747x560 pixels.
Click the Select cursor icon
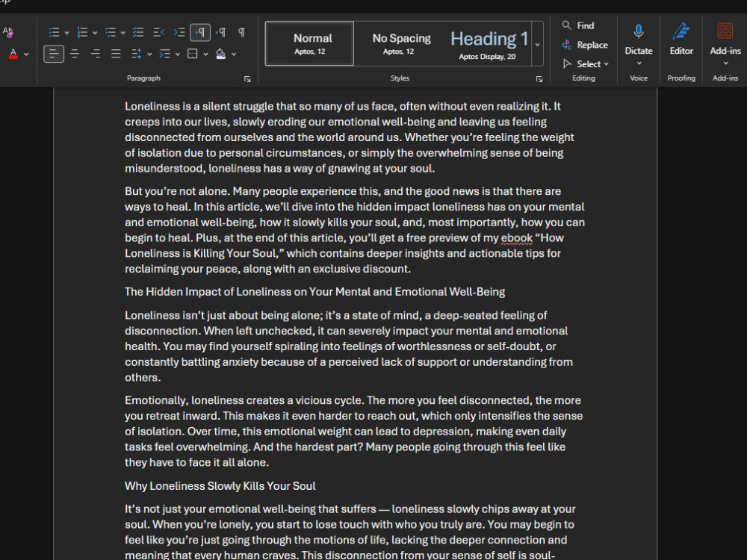pos(567,63)
